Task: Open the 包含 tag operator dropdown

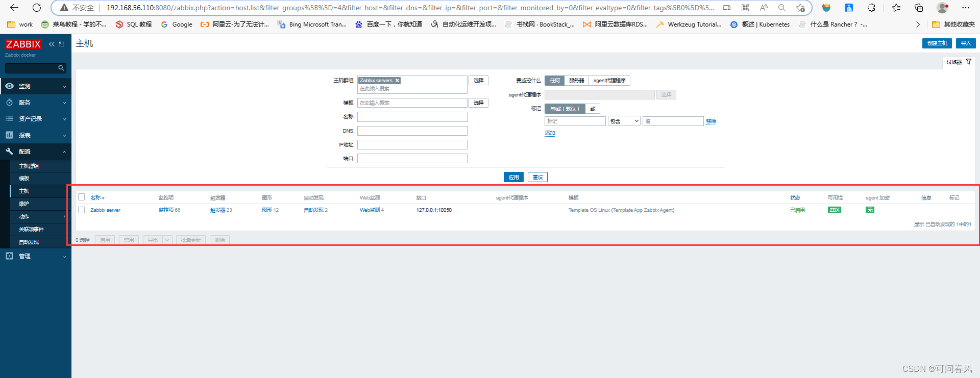Action: click(624, 121)
